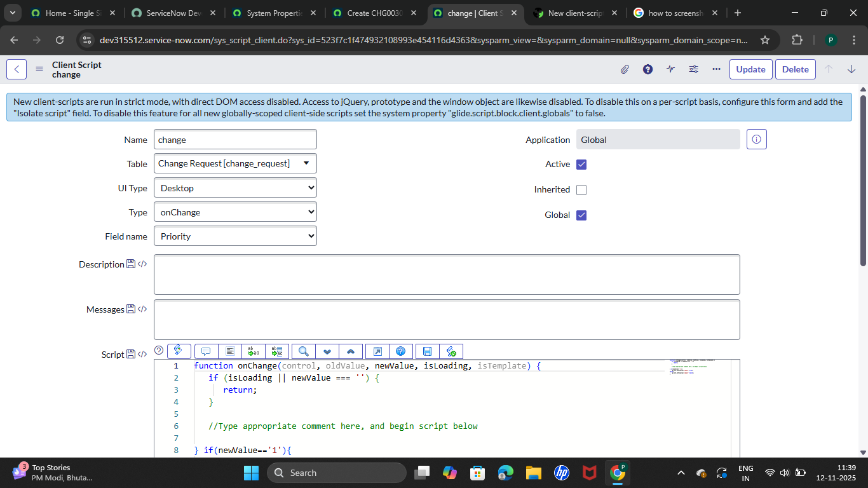
Task: Click the dark help question mark in form header
Action: pyautogui.click(x=648, y=69)
